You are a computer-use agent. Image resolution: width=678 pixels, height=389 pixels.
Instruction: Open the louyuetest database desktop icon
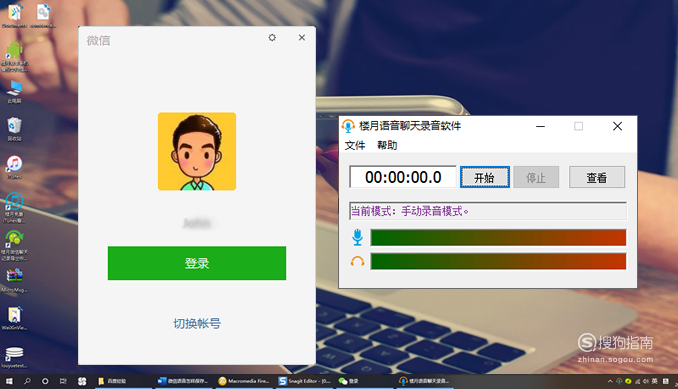click(14, 357)
